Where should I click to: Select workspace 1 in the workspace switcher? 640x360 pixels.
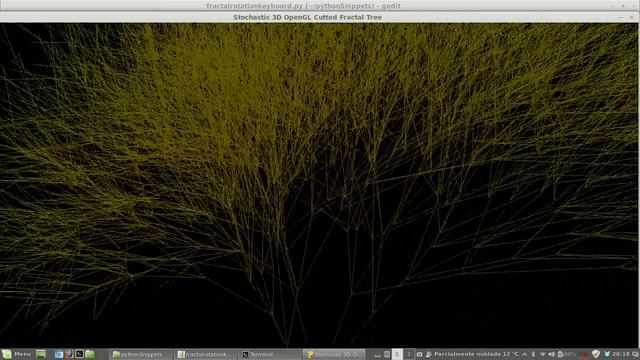(x=397, y=354)
